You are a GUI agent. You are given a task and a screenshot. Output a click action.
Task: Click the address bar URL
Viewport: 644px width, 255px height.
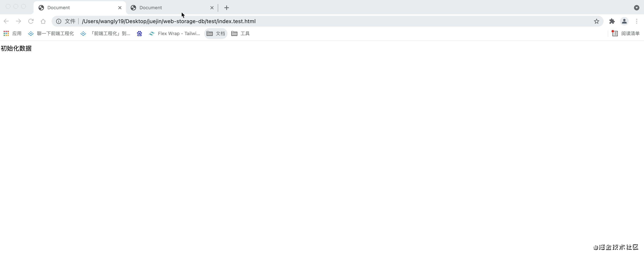click(x=169, y=21)
